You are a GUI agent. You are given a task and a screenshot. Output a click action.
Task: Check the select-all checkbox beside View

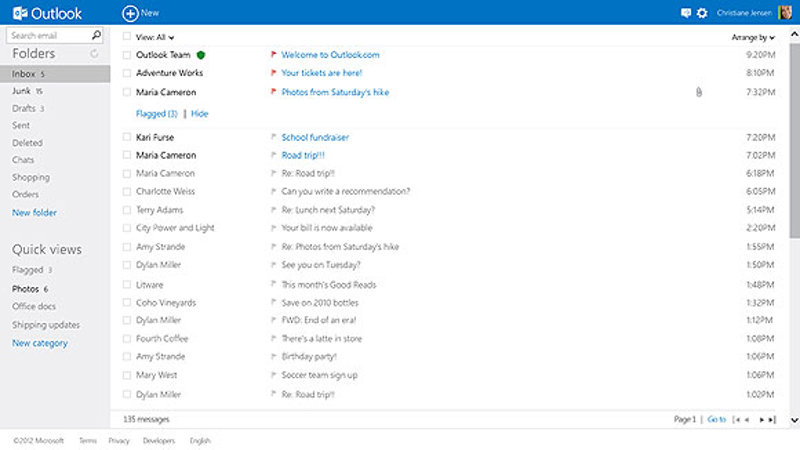point(126,36)
